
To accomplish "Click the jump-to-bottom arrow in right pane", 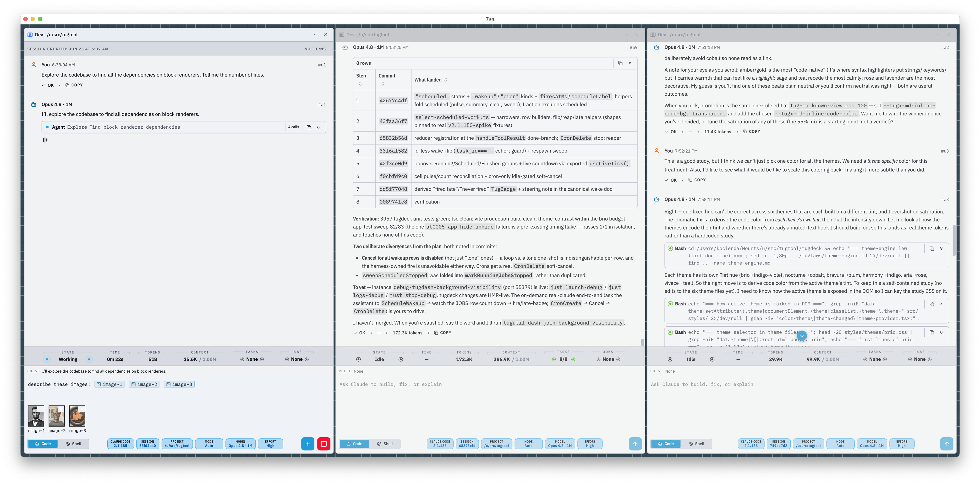I will (x=802, y=335).
